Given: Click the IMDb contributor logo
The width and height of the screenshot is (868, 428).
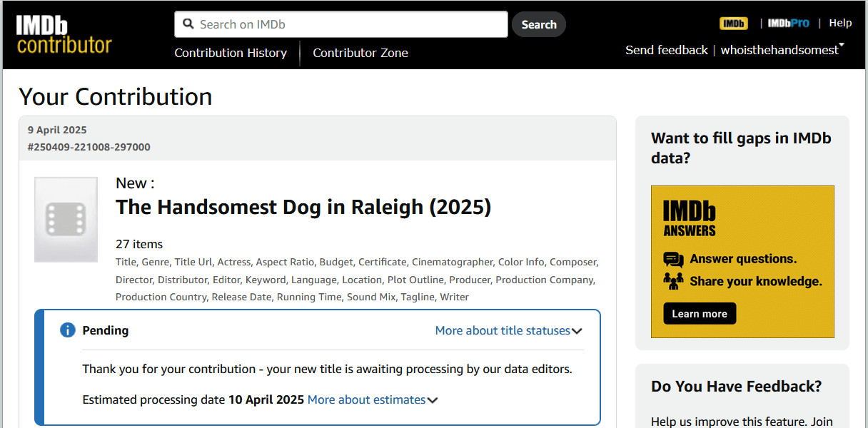Looking at the screenshot, I should click(64, 34).
